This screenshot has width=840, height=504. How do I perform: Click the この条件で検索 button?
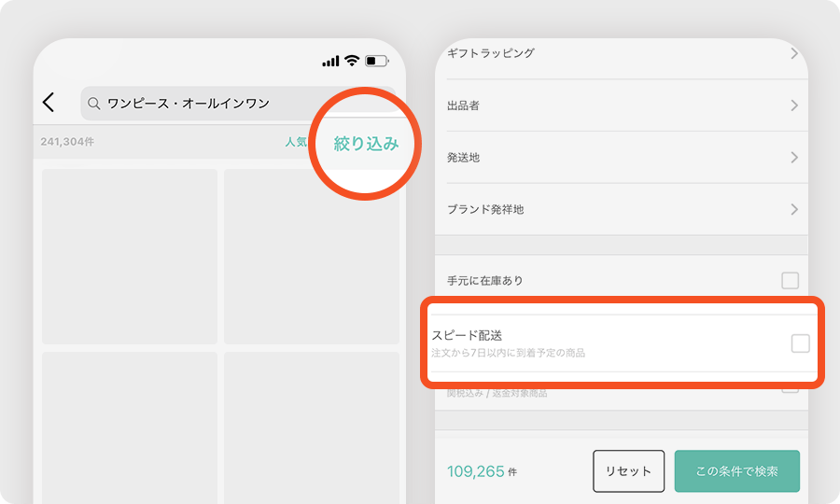coord(737,471)
